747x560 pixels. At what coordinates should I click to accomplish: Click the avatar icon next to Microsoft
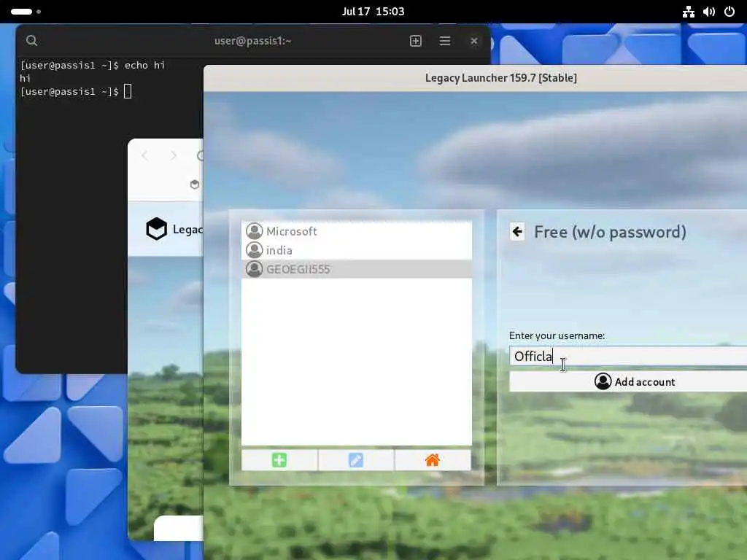(x=255, y=231)
